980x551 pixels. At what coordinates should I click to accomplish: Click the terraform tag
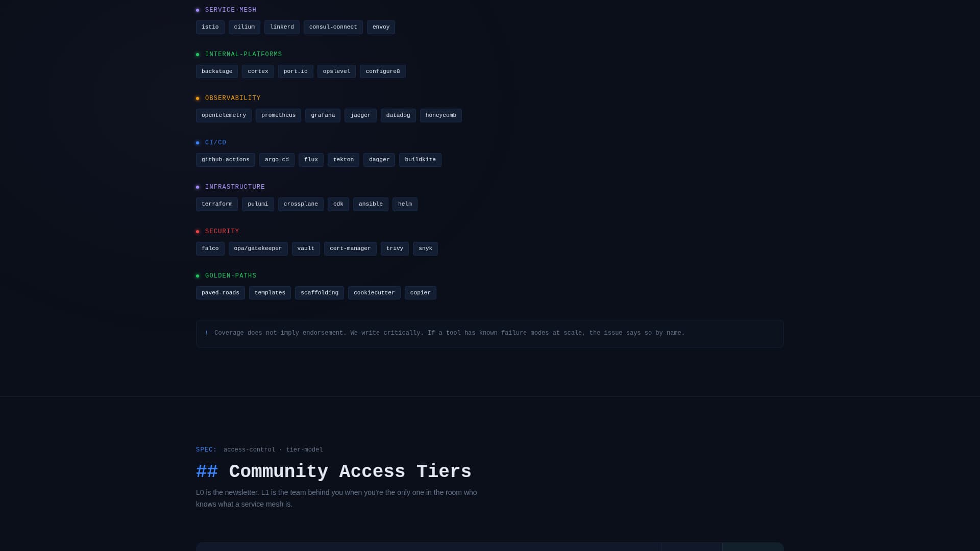tap(217, 204)
